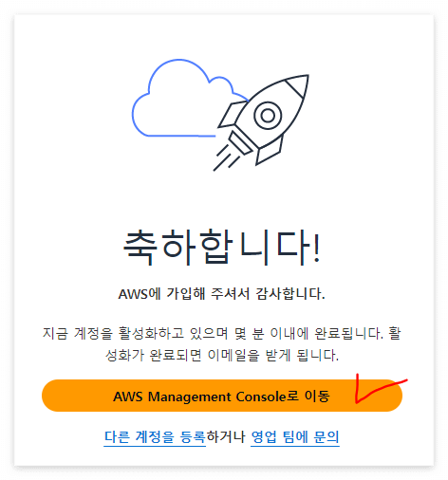Click the 성화가 완료되면 이메일을 받게 됩니다 line

222,355
